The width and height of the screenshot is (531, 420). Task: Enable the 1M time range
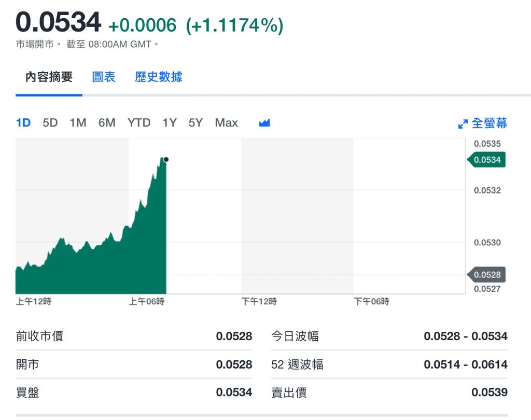(x=78, y=122)
